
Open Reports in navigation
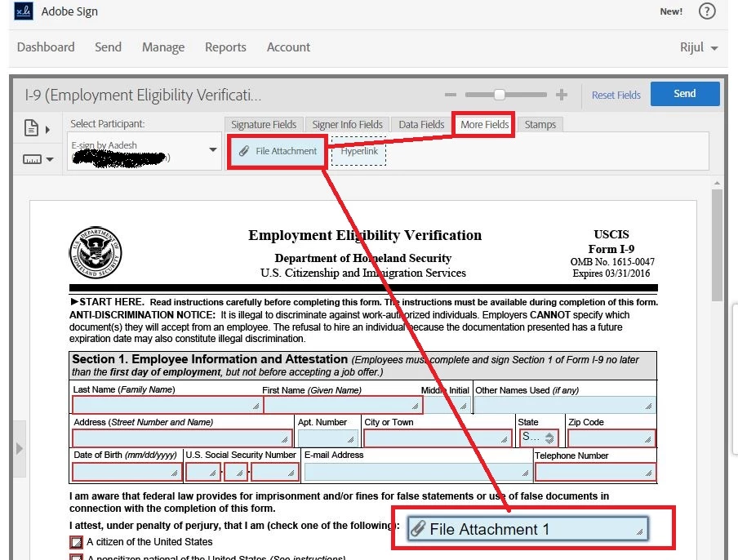pos(225,47)
